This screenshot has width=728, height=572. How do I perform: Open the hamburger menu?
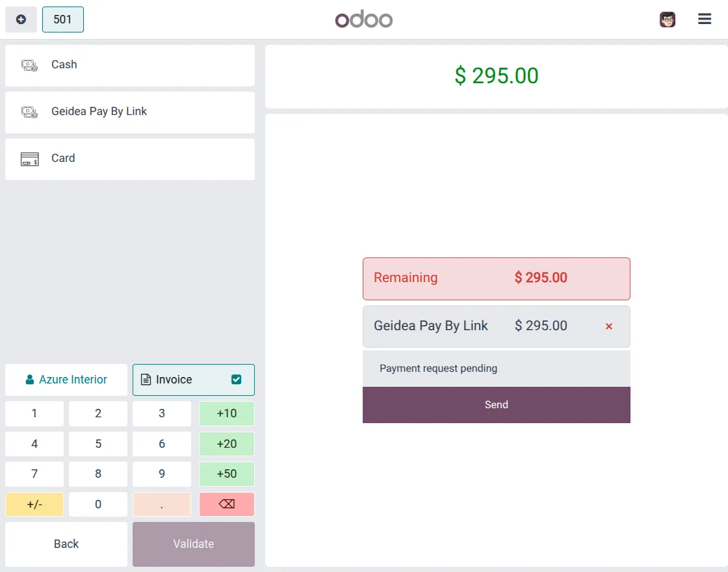pos(705,19)
